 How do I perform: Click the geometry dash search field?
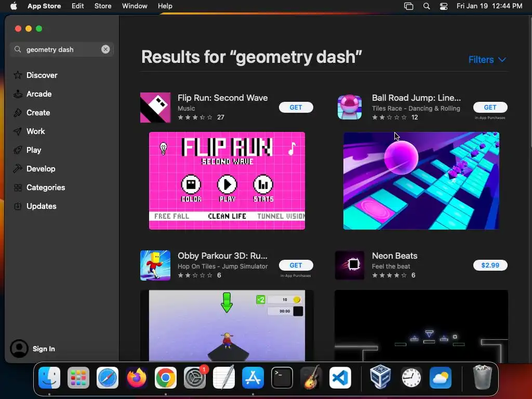click(61, 49)
